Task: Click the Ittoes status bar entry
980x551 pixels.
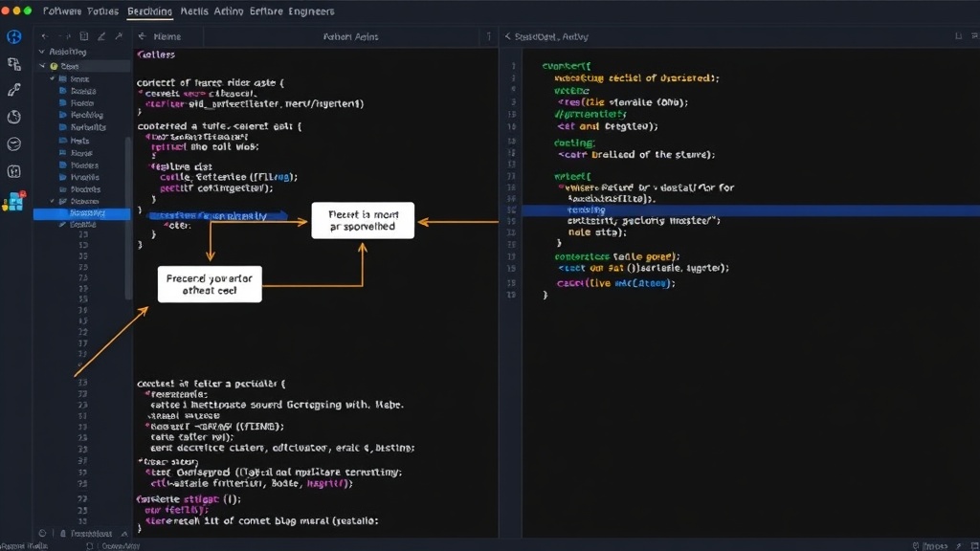Action: 935,546
